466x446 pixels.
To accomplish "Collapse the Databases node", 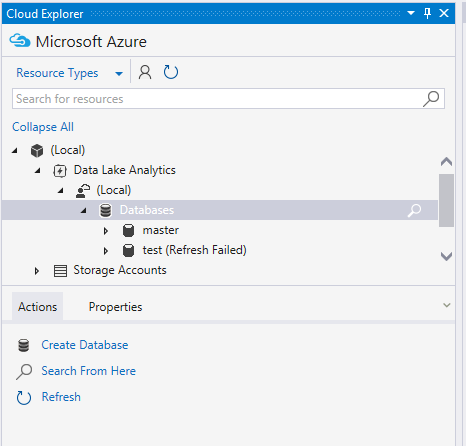I will click(x=84, y=210).
